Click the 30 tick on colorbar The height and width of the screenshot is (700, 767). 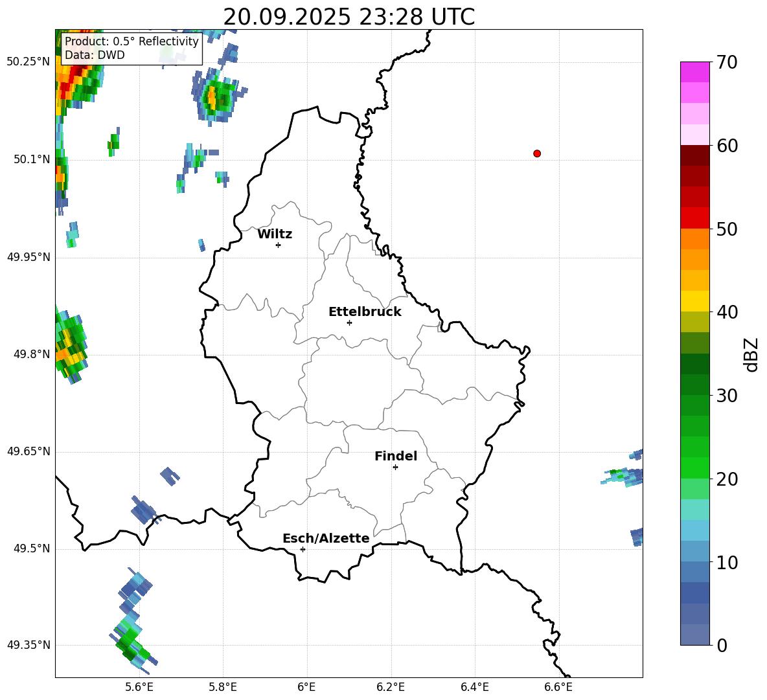click(x=726, y=396)
